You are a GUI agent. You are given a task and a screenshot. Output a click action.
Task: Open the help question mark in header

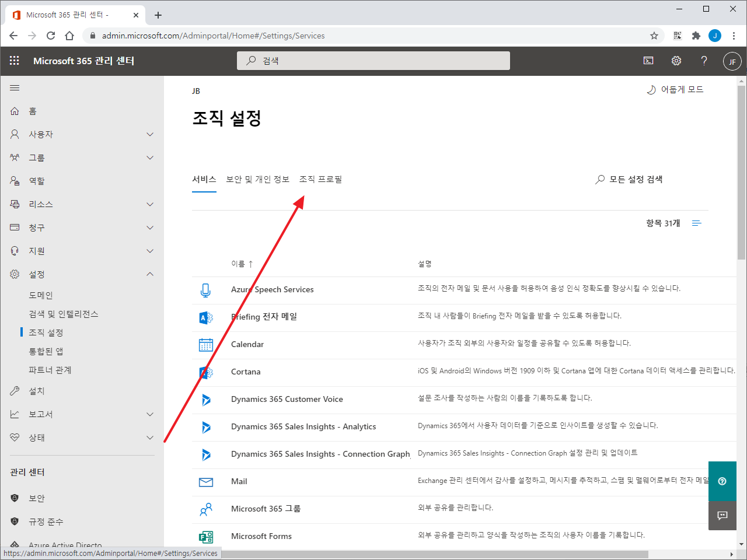tap(704, 61)
